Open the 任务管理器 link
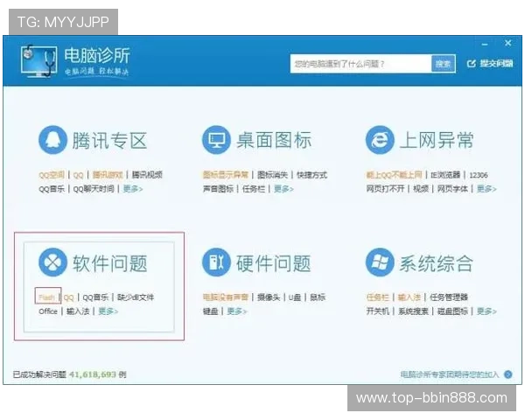525x420 pixels. pyautogui.click(x=449, y=297)
